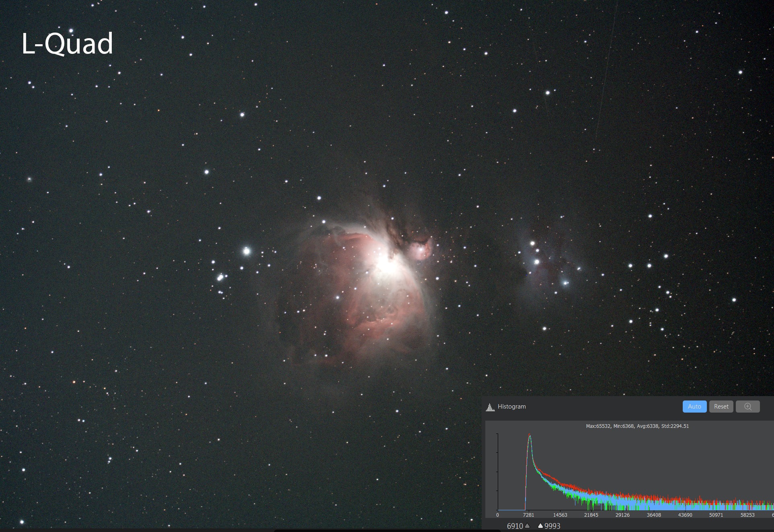Image resolution: width=774 pixels, height=532 pixels.
Task: Click the 9993 white level value
Action: pos(552,526)
